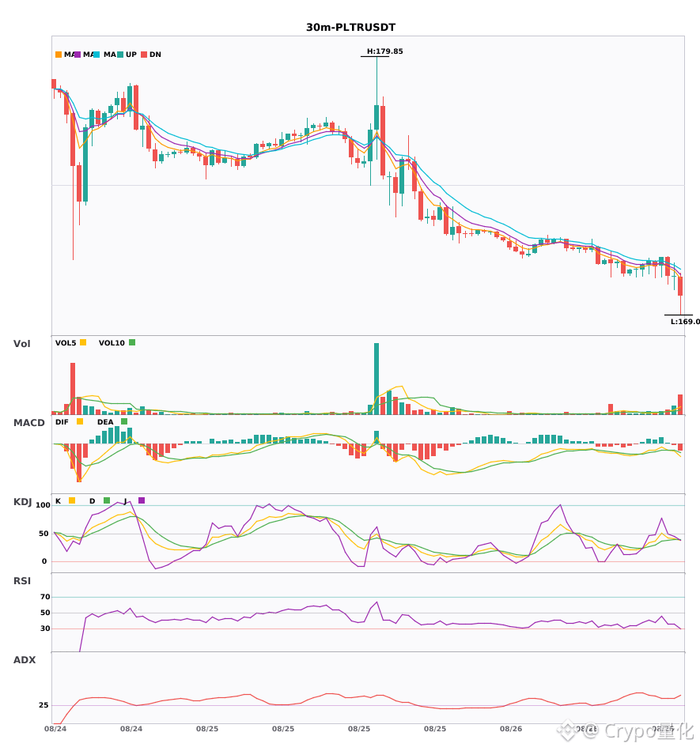This screenshot has width=700, height=751.
Task: Click the cyan MA legend swatch
Action: (96, 55)
